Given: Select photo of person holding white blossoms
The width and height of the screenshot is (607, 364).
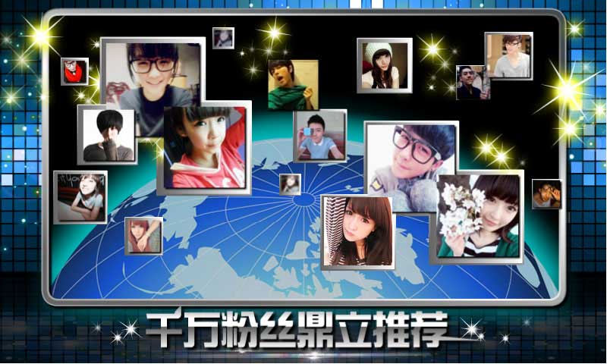Looking at the screenshot, I should point(478,217).
